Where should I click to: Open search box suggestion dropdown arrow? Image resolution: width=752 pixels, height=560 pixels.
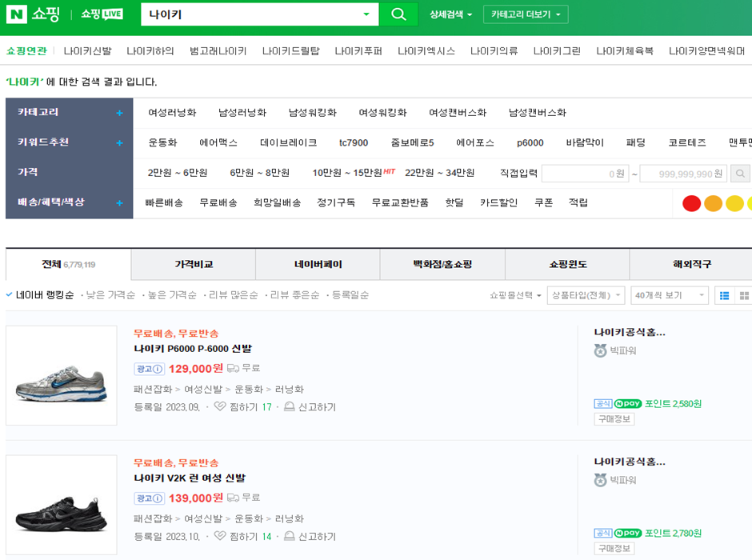point(366,14)
